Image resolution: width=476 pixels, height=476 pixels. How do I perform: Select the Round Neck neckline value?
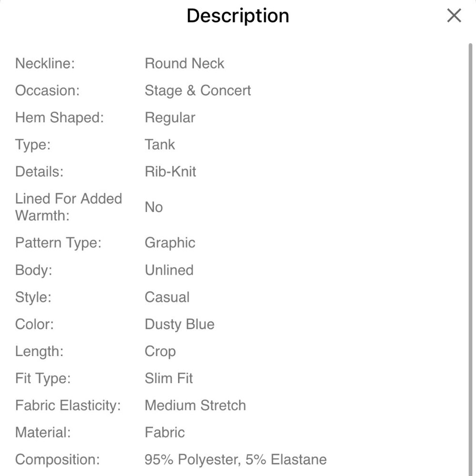point(184,63)
